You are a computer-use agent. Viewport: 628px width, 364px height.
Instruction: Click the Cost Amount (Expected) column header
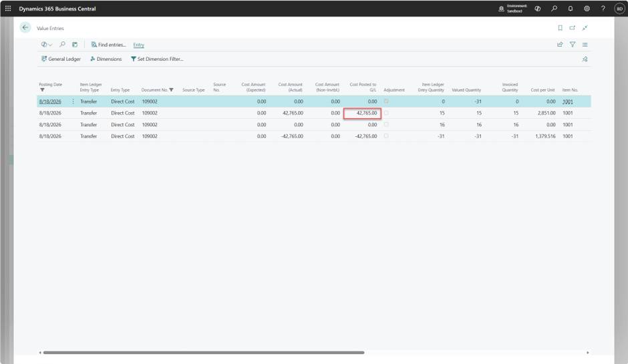tap(253, 87)
